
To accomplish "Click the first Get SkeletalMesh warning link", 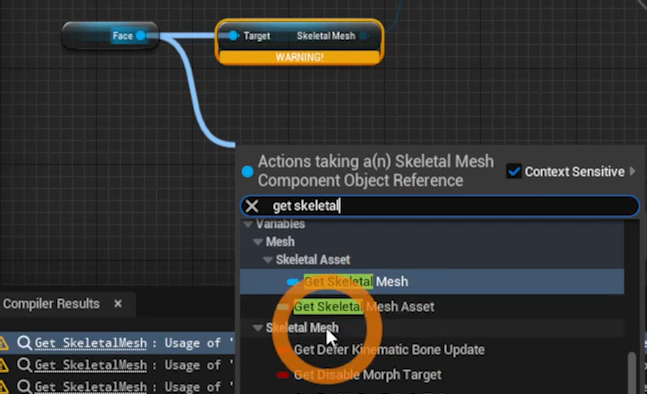I will click(91, 343).
